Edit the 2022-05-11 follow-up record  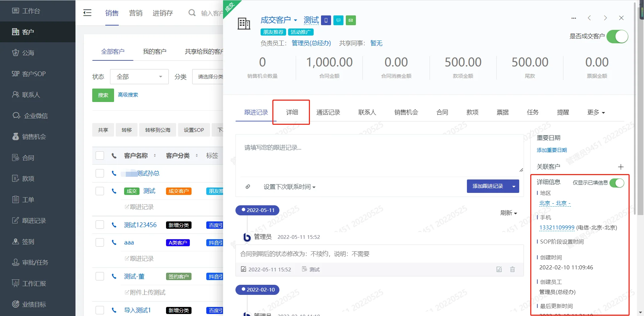tap(499, 269)
